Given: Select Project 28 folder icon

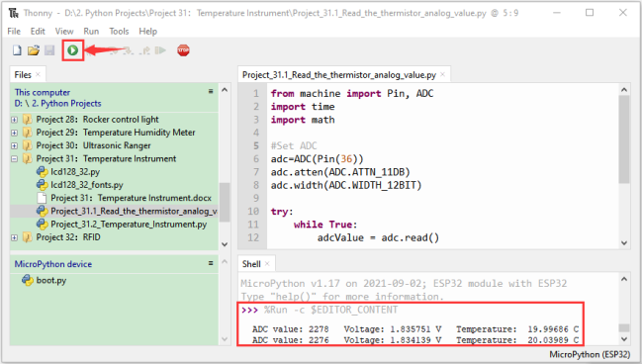Looking at the screenshot, I should (x=28, y=120).
